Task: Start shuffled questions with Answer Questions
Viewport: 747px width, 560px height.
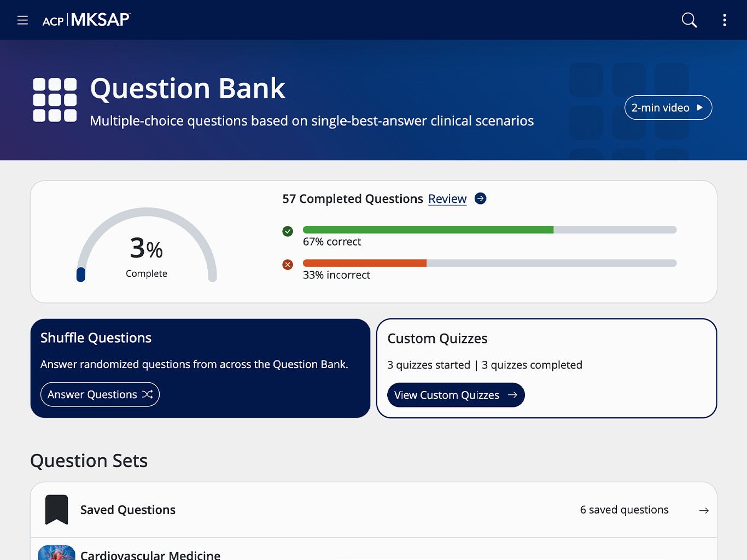Action: point(100,394)
